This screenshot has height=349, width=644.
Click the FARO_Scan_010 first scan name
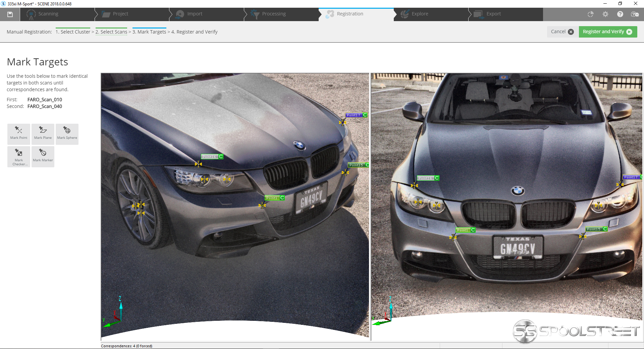[45, 100]
